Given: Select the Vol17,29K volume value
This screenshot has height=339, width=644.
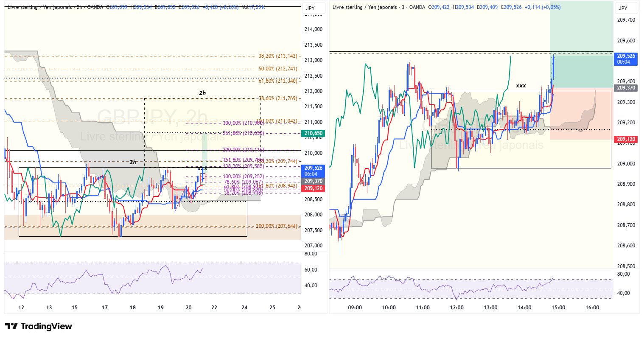Looking at the screenshot, I should (254, 7).
